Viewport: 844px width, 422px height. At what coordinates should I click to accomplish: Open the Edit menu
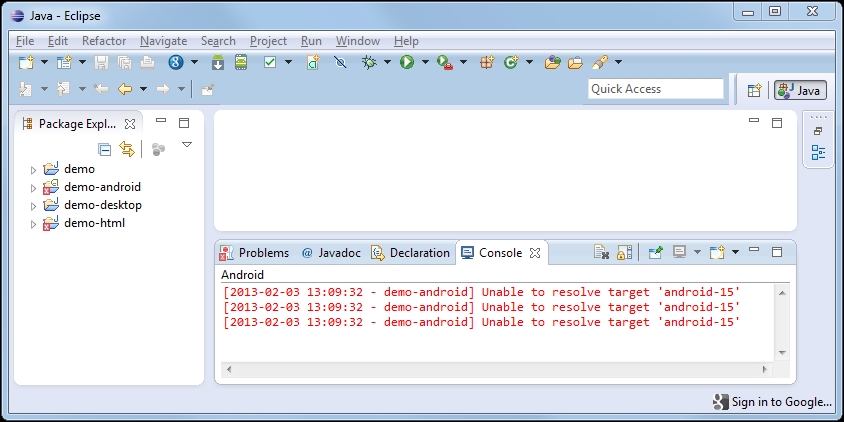[58, 41]
